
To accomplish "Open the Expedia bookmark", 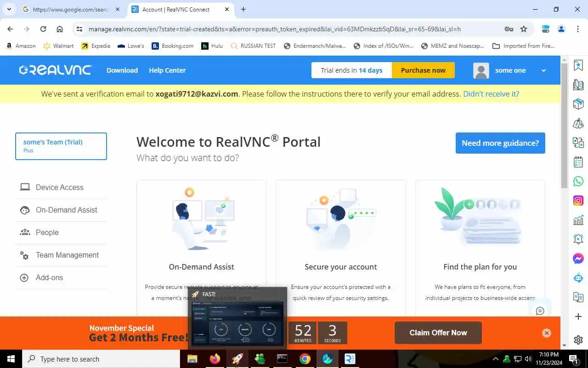I will click(96, 46).
